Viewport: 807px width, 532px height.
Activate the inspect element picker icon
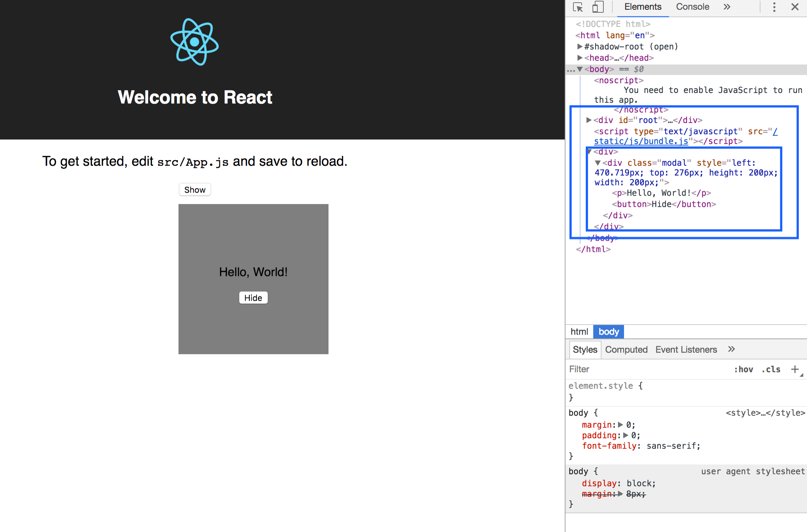click(577, 7)
